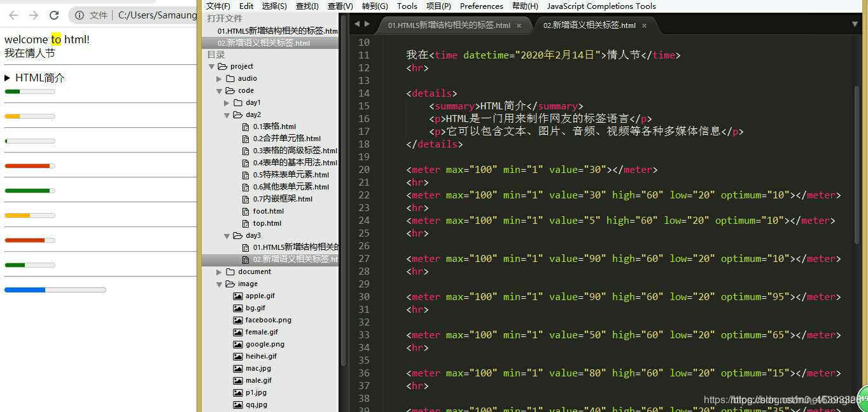
Task: Click the folder icon of audio
Action: coord(230,79)
